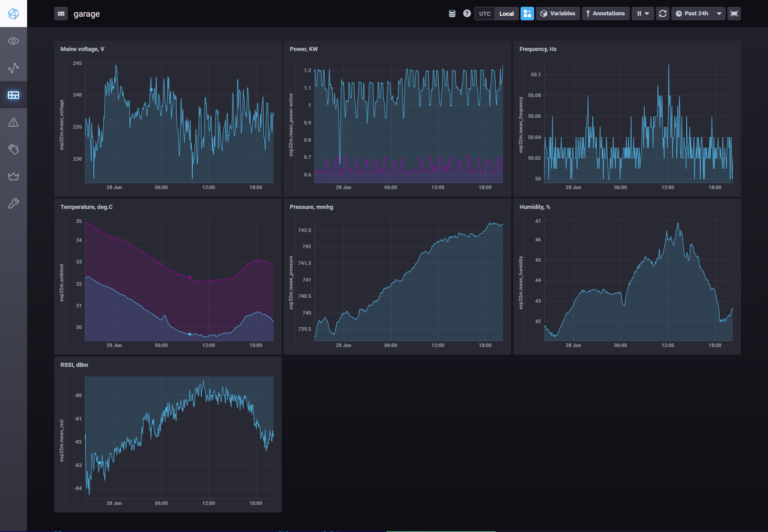Click the 28 Jun label under Temperature chart
The image size is (768, 532).
point(114,345)
